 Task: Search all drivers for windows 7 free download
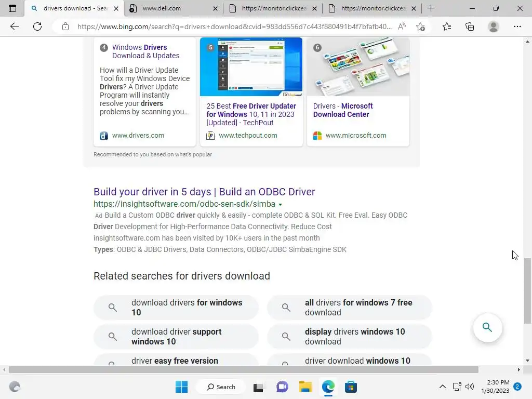click(x=350, y=308)
